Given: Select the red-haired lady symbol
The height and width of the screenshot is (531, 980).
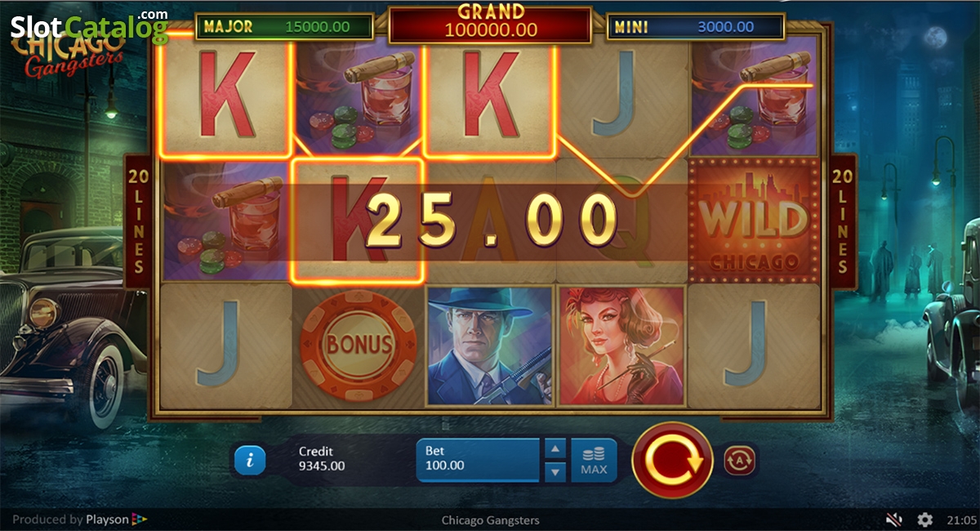Looking at the screenshot, I should pos(621,345).
